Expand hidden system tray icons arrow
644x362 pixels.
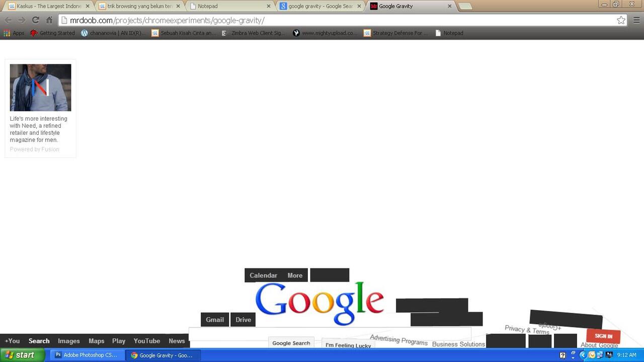tap(583, 355)
